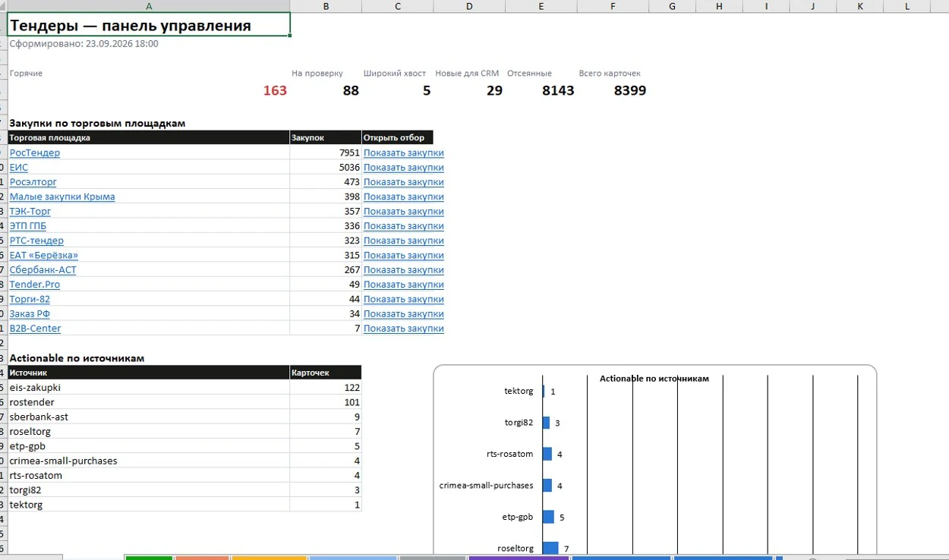Select the Карточек header cell

(326, 373)
